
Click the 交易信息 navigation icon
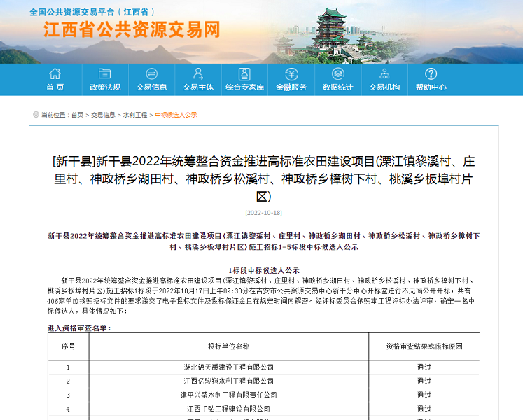(151, 73)
